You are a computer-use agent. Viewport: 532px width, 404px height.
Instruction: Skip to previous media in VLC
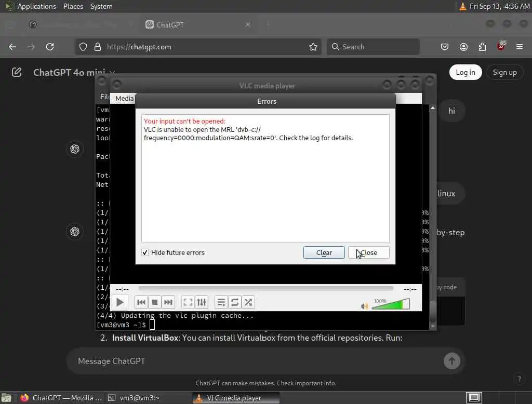(141, 302)
